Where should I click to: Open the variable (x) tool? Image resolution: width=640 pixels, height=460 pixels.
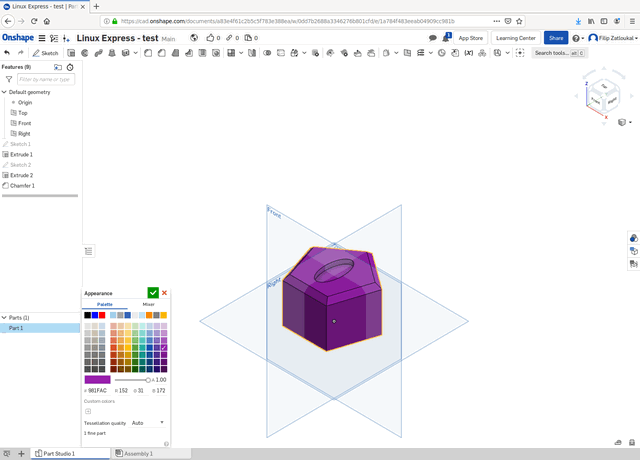point(469,53)
